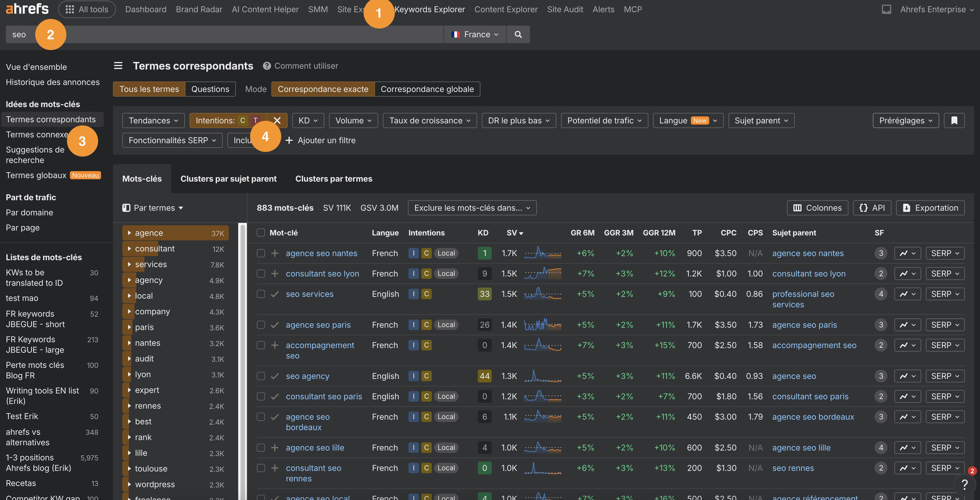Tick the seo services row checkbox
Screen dimensions: 980x500
pos(261,294)
